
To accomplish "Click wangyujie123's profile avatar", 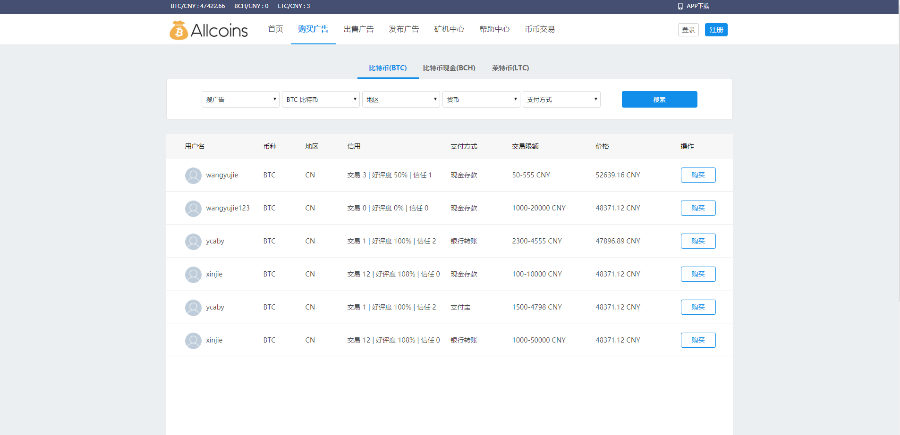I will pyautogui.click(x=193, y=208).
